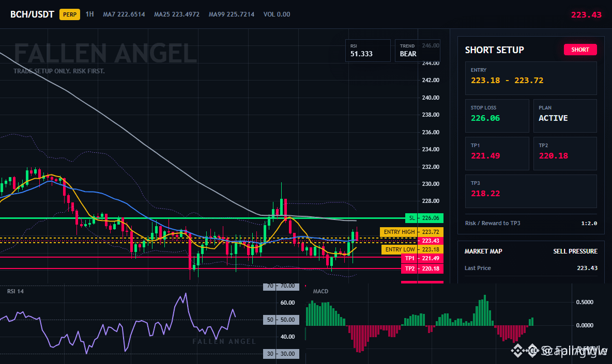612x364 pixels.
Task: Click the Stop Loss 226.06 card
Action: [x=497, y=116]
